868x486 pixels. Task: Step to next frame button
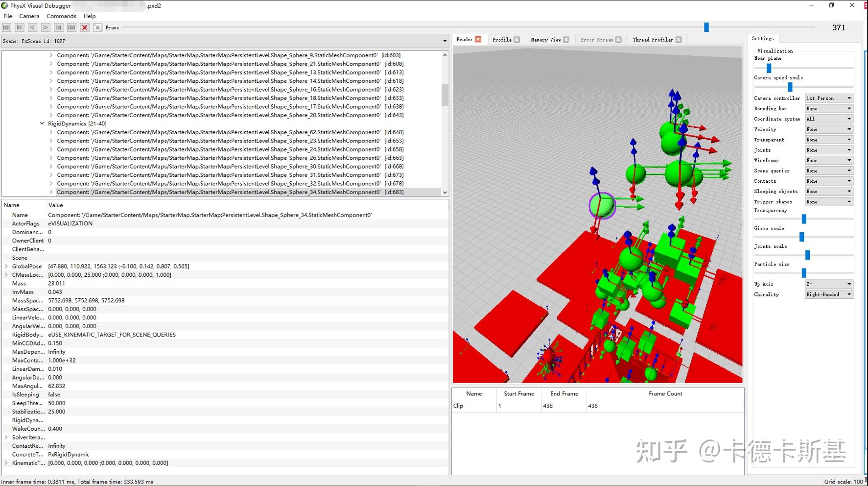(x=58, y=27)
